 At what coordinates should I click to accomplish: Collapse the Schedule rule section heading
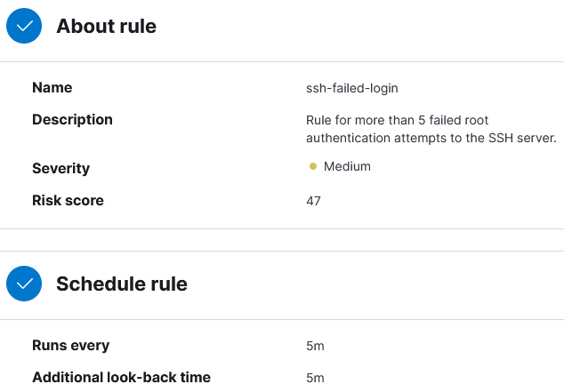pos(122,284)
